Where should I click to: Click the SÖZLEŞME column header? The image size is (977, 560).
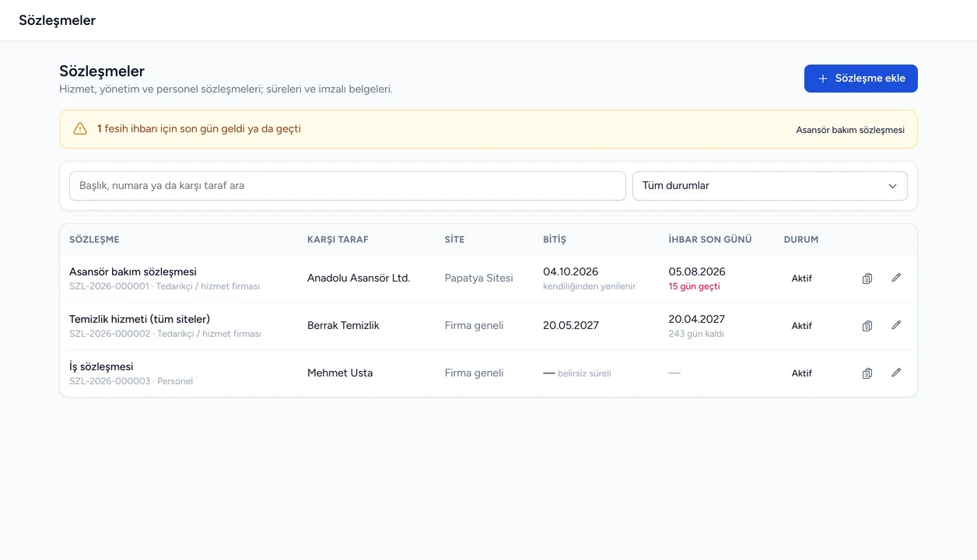94,240
